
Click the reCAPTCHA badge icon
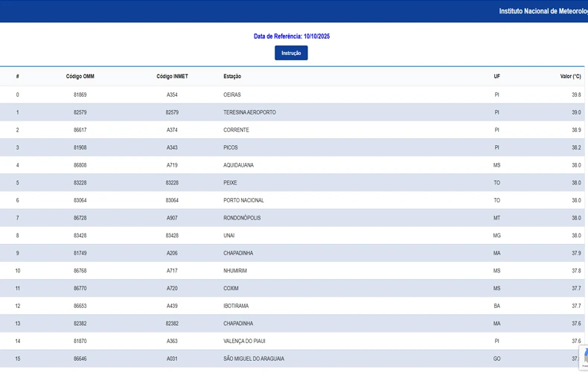[584, 356]
